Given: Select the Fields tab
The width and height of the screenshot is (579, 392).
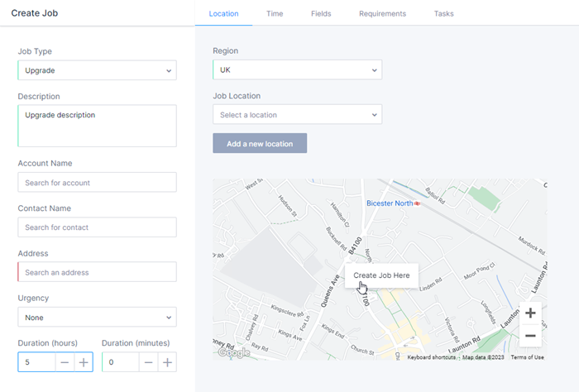Looking at the screenshot, I should coord(321,13).
